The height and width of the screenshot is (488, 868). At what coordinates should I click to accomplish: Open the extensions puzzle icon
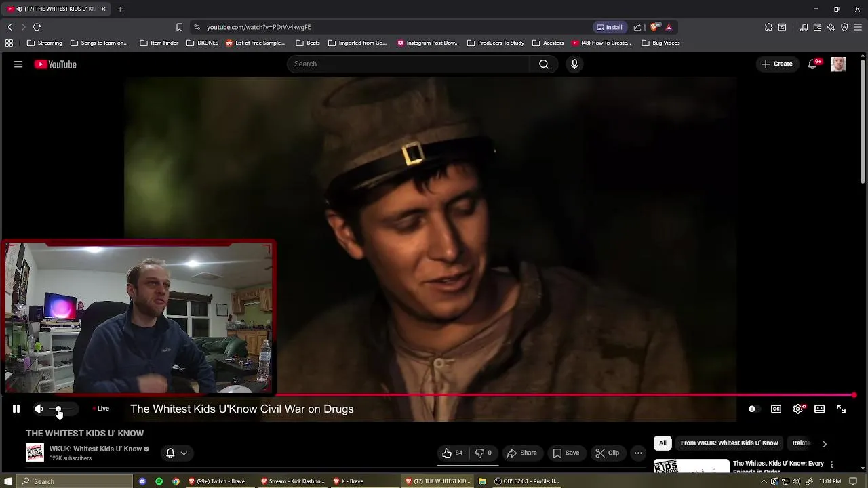pyautogui.click(x=768, y=27)
